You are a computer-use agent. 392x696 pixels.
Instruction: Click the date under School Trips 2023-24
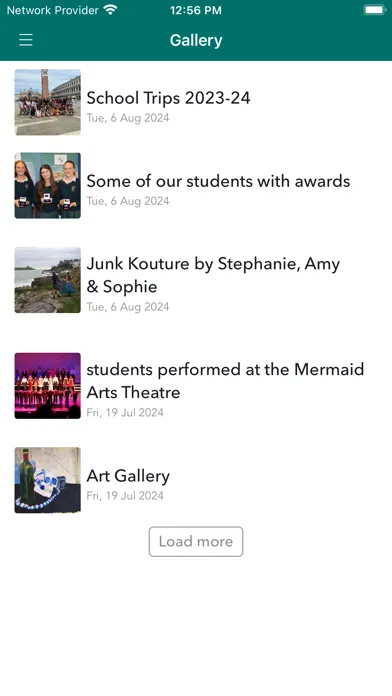pos(128,118)
